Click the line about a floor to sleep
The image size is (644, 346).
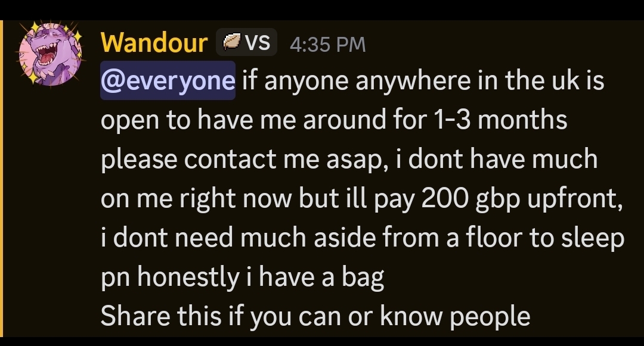363,238
